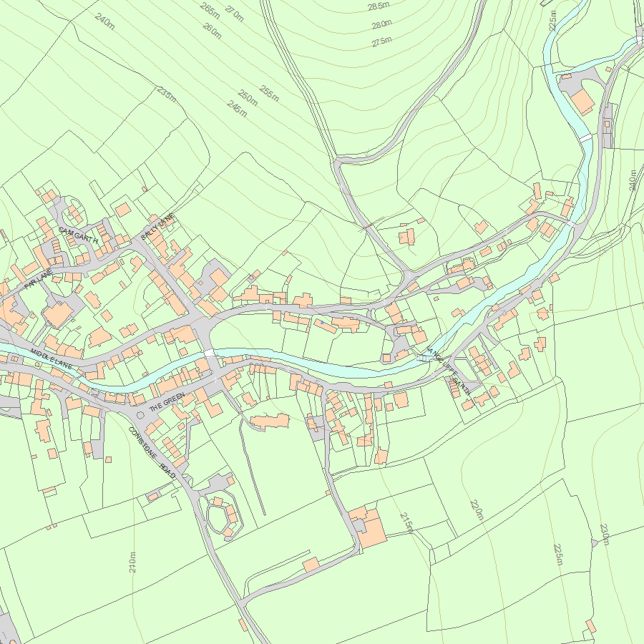Click THE GREEN street label
This screenshot has height=644, width=644.
pos(167,402)
